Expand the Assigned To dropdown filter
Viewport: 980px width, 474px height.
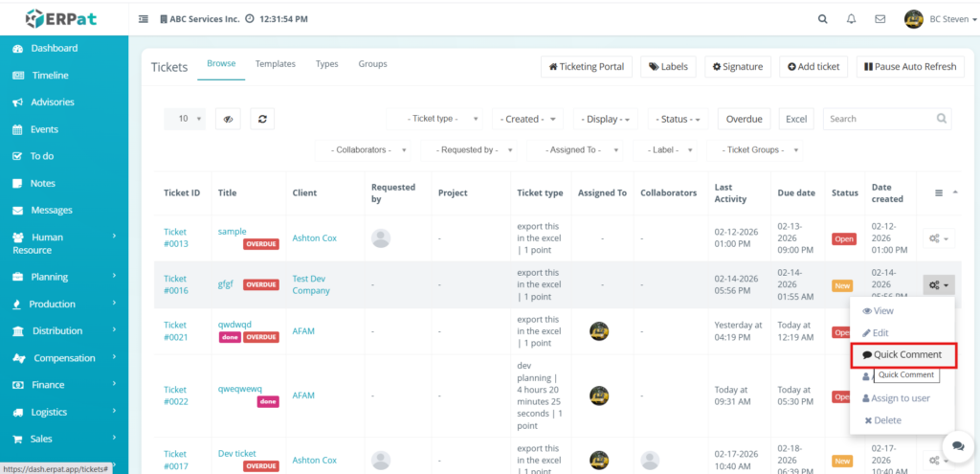click(574, 150)
